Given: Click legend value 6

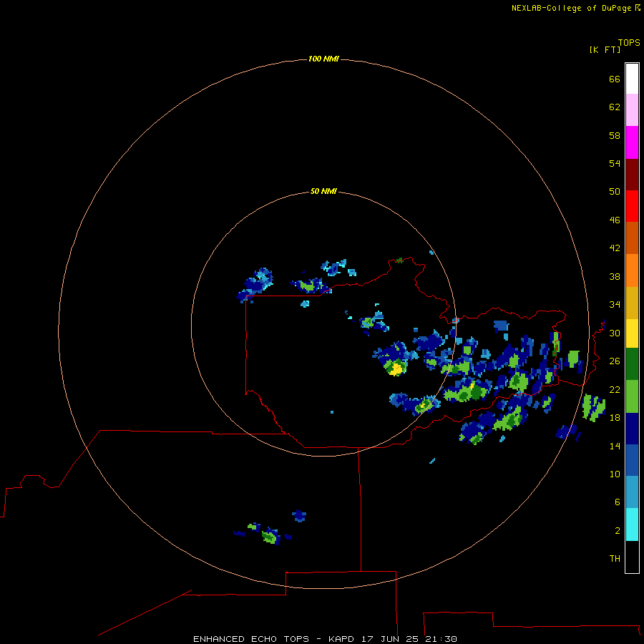Looking at the screenshot, I should click(618, 502).
